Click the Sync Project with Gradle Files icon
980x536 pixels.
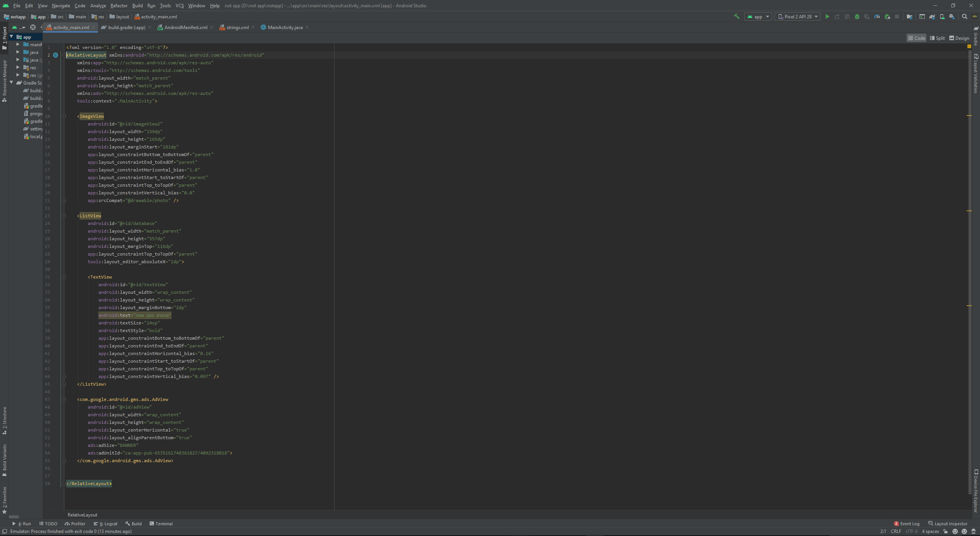tap(932, 16)
